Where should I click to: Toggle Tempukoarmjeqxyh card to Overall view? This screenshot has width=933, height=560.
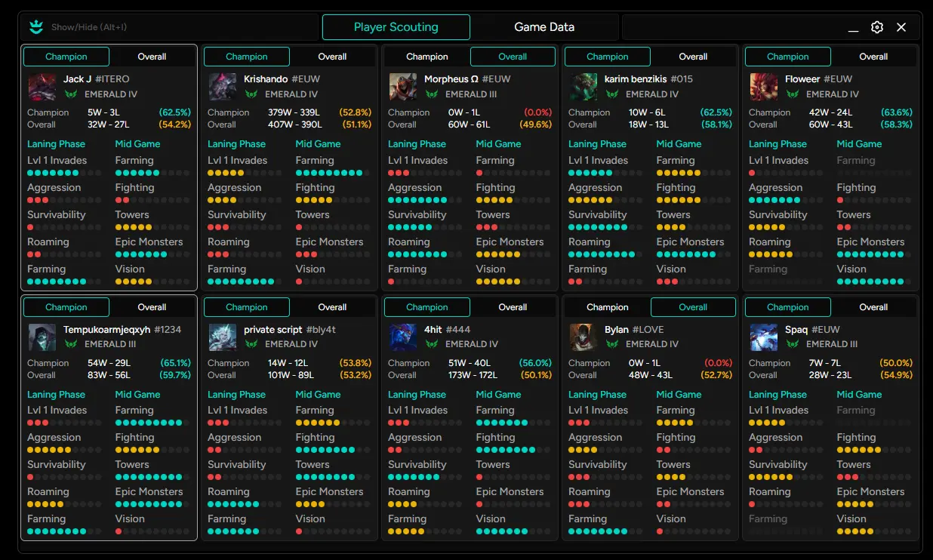pyautogui.click(x=152, y=307)
